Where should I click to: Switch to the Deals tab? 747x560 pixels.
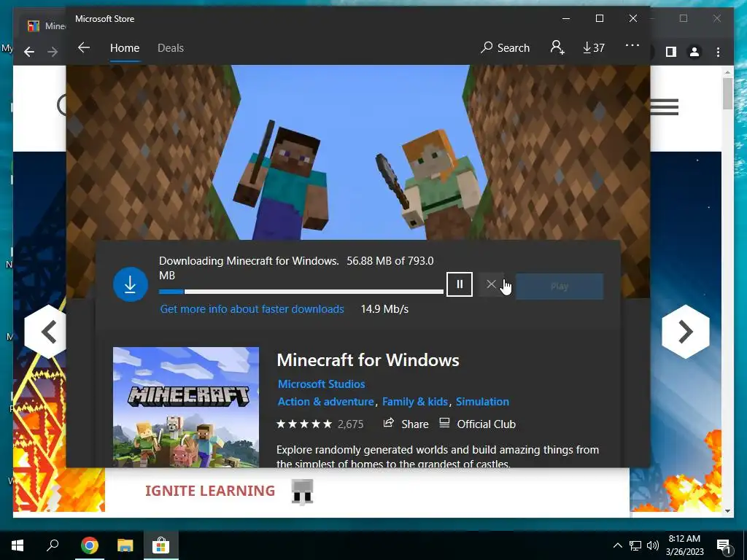171,47
